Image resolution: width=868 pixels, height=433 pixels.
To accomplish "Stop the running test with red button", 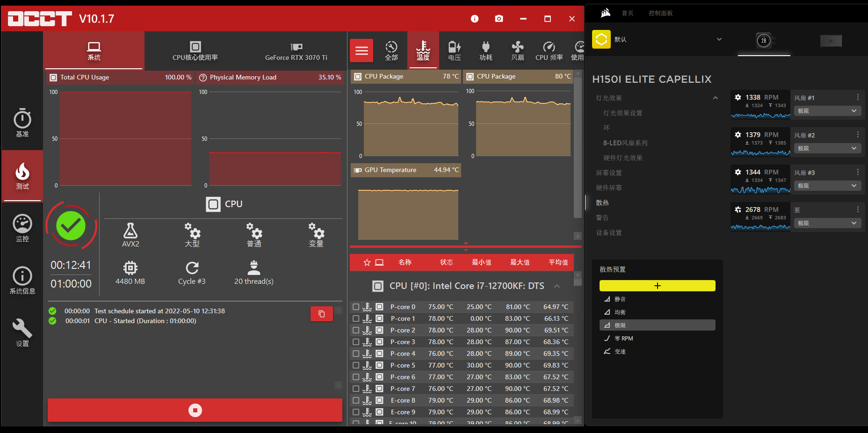I will pyautogui.click(x=195, y=410).
